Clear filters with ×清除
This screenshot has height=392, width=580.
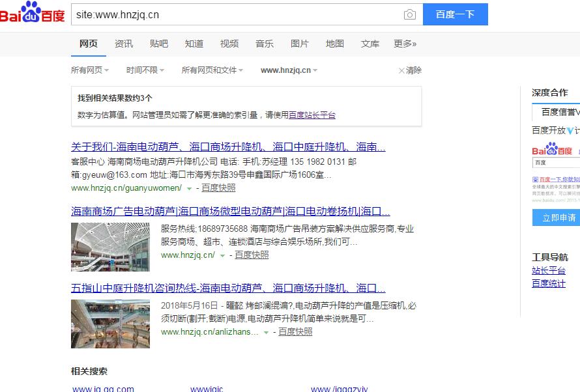tap(410, 70)
